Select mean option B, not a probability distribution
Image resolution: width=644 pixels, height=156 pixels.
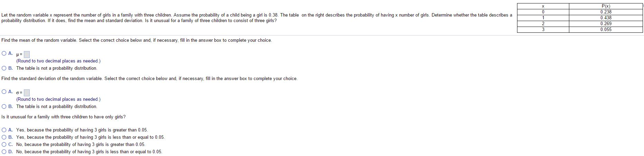4,68
